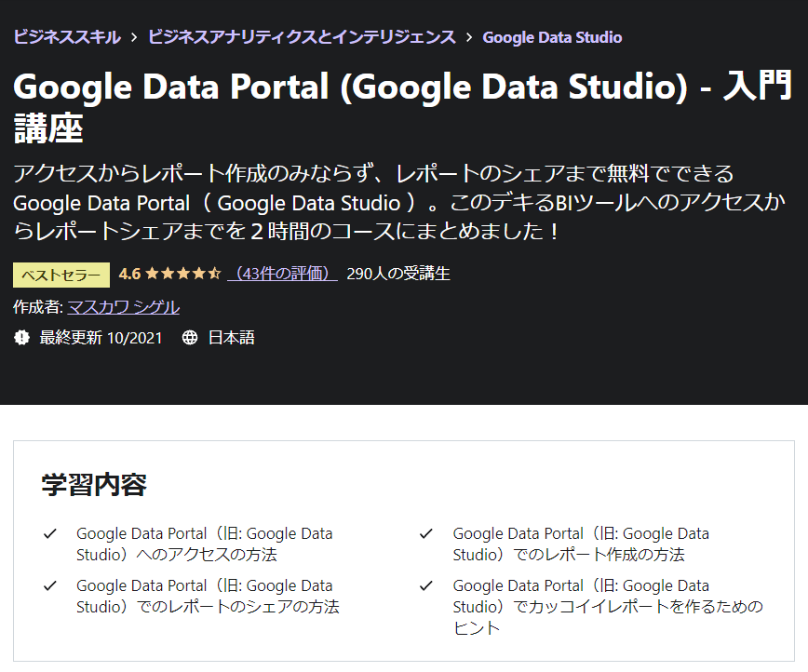Click the ベストセラー badge
This screenshot has width=808, height=672.
[x=61, y=275]
